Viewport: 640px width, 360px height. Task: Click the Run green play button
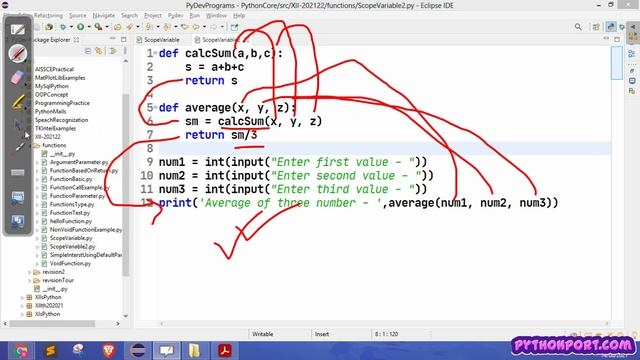tap(80, 27)
